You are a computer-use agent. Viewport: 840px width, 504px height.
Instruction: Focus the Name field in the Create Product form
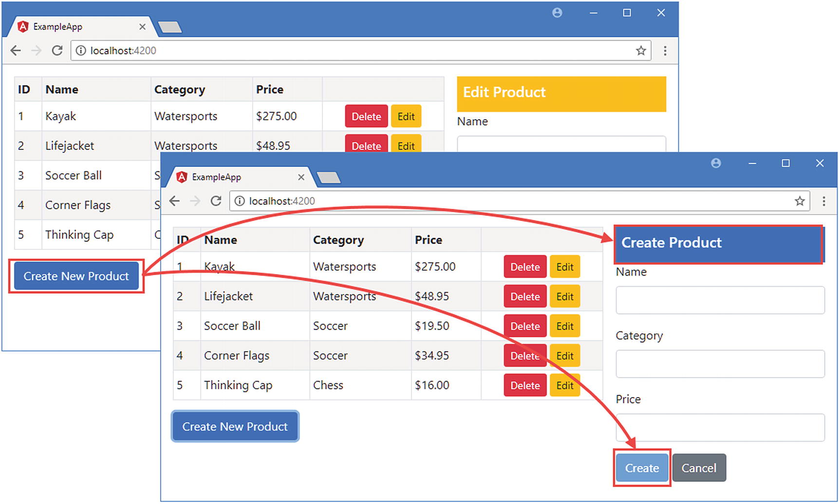coord(720,300)
